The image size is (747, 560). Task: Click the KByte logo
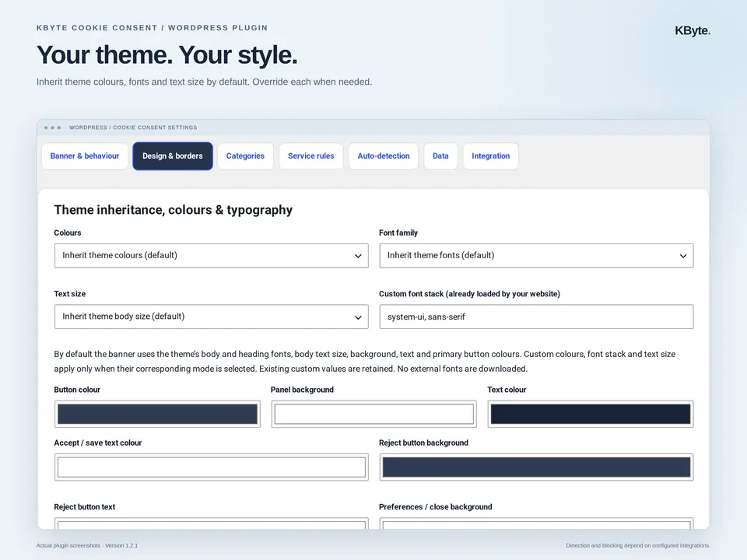click(x=693, y=31)
